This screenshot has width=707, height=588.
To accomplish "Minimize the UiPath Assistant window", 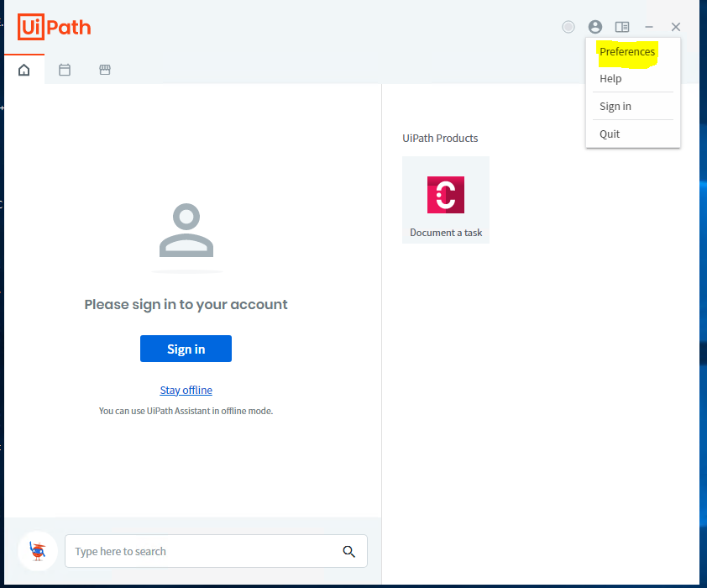I will coord(649,27).
